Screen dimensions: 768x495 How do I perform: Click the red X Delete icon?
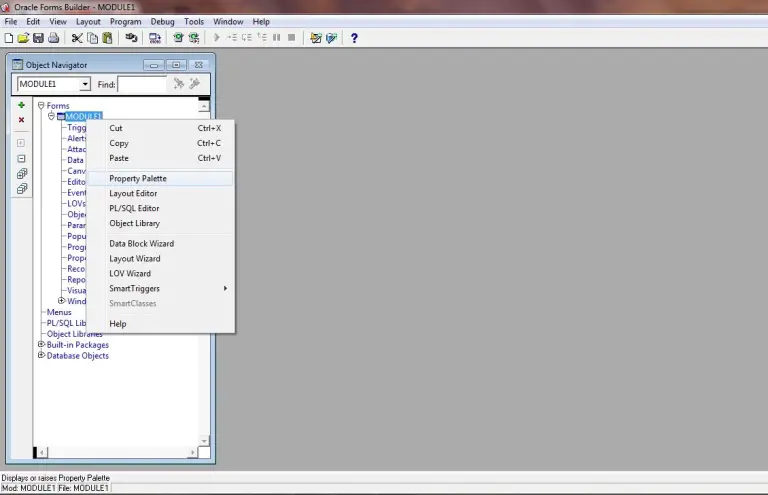pyautogui.click(x=21, y=119)
